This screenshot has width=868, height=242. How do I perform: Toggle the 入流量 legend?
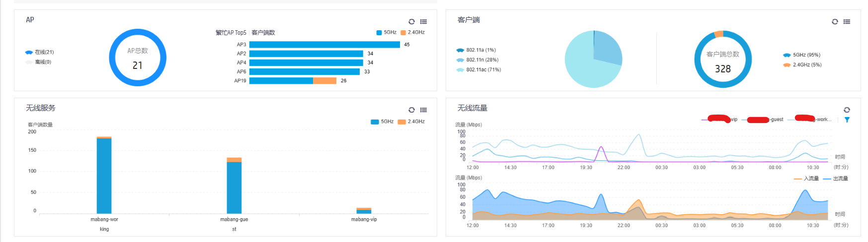pyautogui.click(x=806, y=179)
